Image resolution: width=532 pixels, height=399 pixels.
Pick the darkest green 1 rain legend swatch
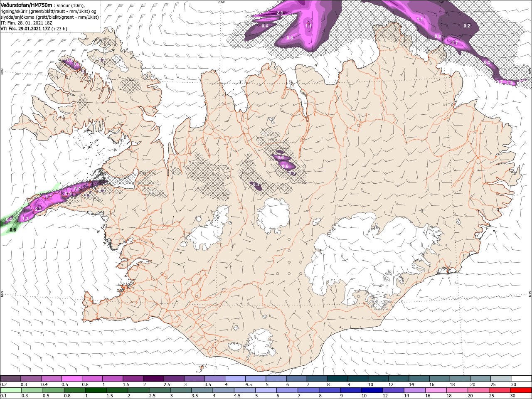[x=95, y=390]
